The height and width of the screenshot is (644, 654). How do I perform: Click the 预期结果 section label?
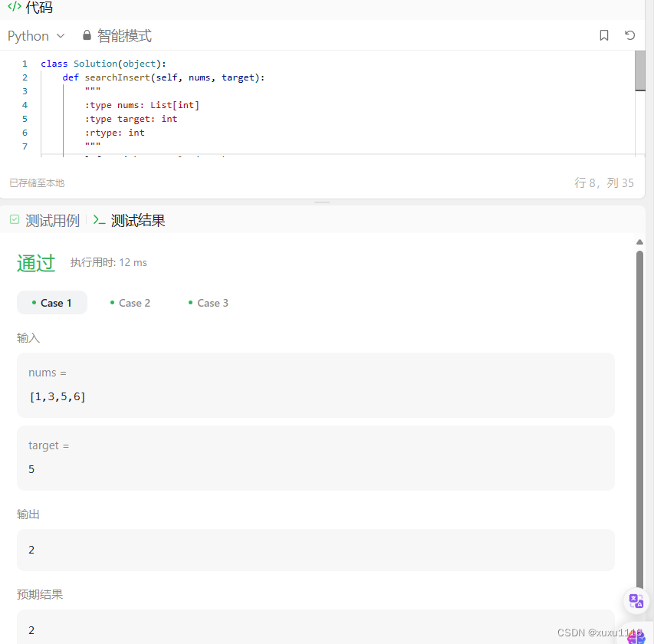[40, 594]
